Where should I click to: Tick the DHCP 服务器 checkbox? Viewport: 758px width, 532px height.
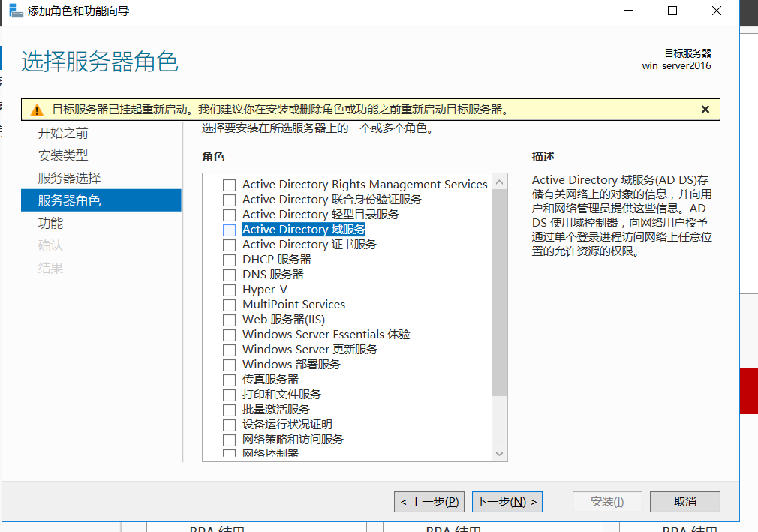click(x=229, y=260)
